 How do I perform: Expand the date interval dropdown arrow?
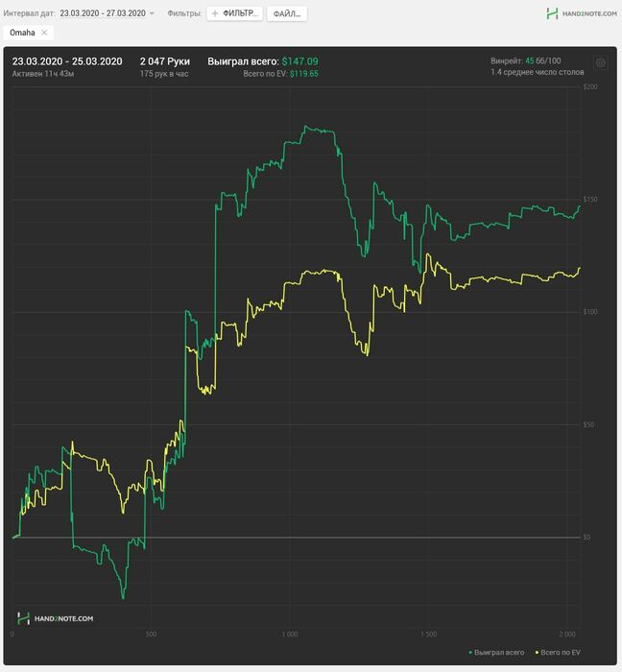click(152, 13)
